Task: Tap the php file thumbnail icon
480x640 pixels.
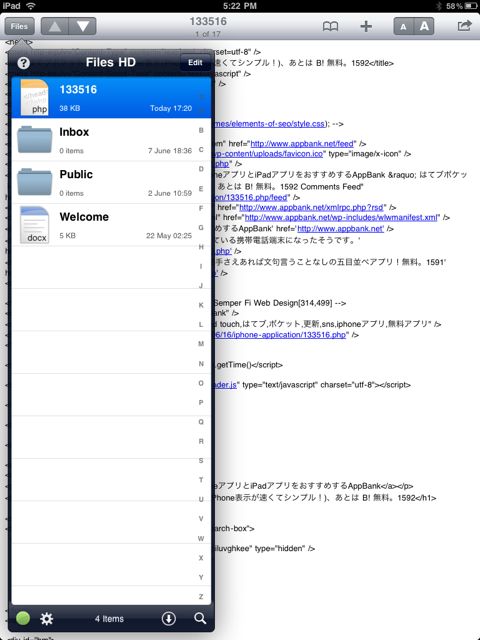Action: pyautogui.click(x=35, y=98)
